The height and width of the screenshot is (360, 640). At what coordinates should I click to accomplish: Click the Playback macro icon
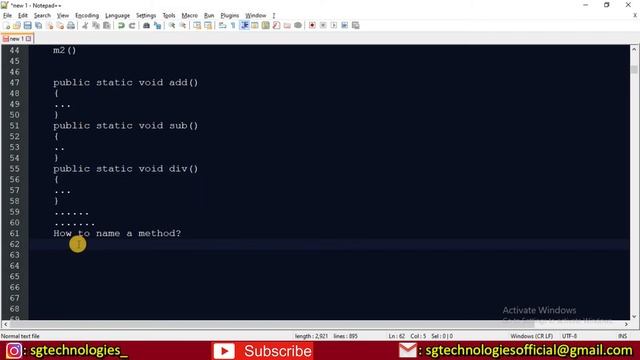point(334,25)
